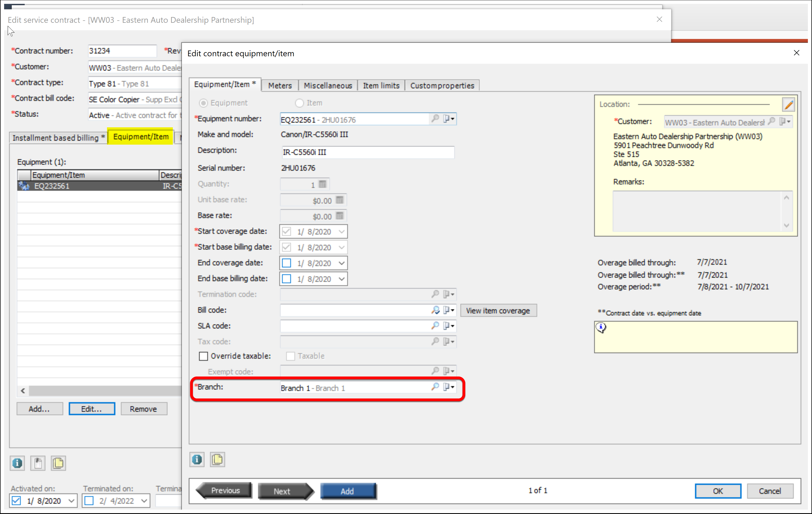Click the Cancel button
The image size is (812, 514).
[x=770, y=491]
